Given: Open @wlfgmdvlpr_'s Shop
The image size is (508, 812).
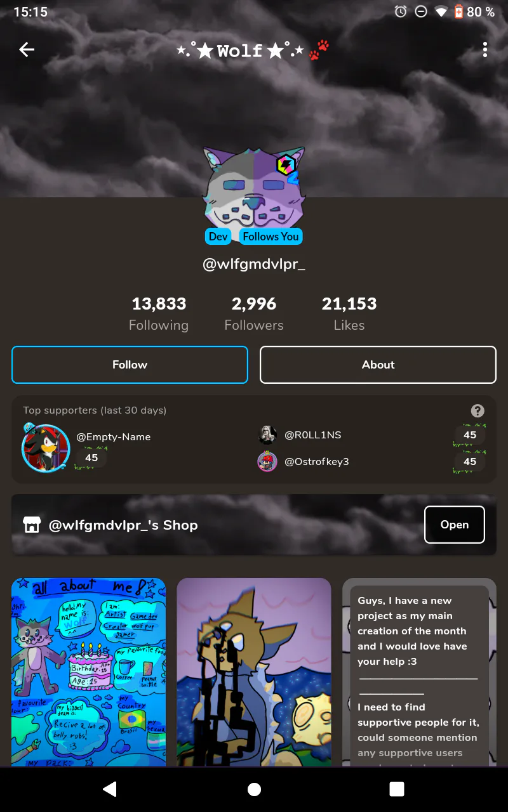Looking at the screenshot, I should [455, 525].
